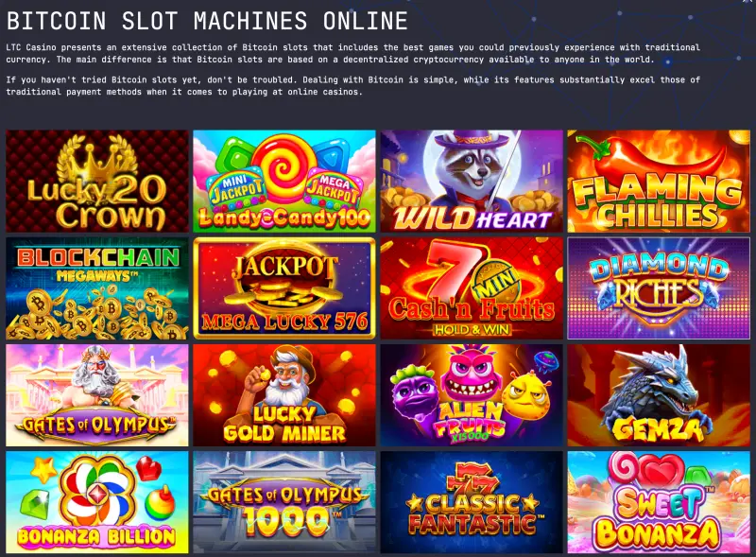The width and height of the screenshot is (756, 557).
Task: Open the Sweet Bonanza candy slot
Action: click(659, 502)
